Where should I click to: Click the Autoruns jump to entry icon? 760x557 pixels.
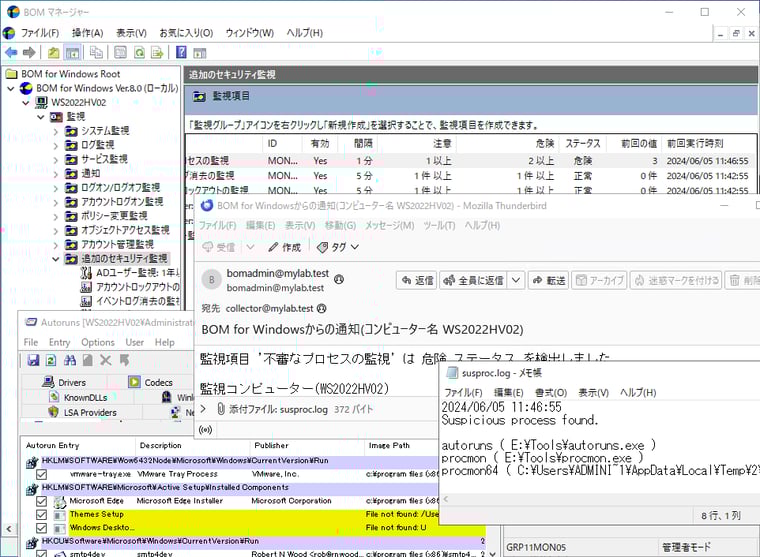tap(125, 360)
